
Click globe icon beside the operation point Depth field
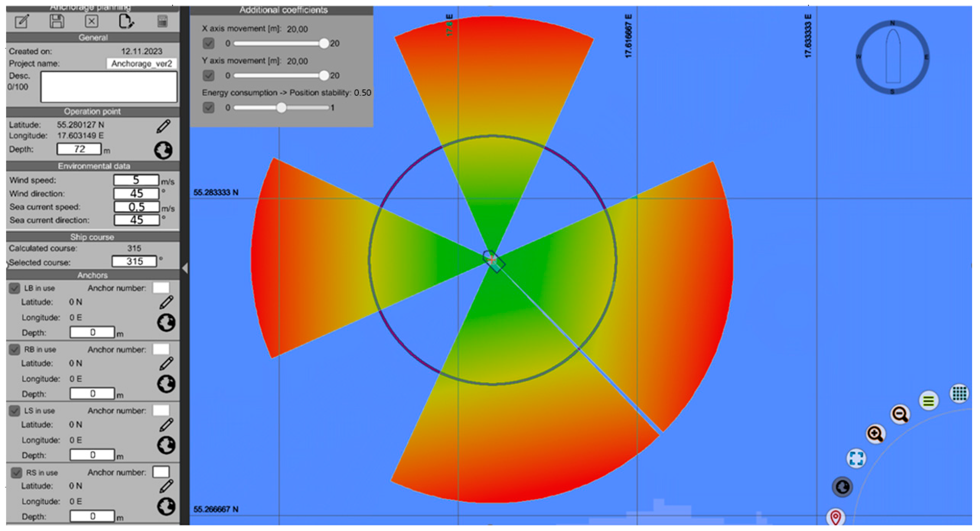pyautogui.click(x=163, y=150)
